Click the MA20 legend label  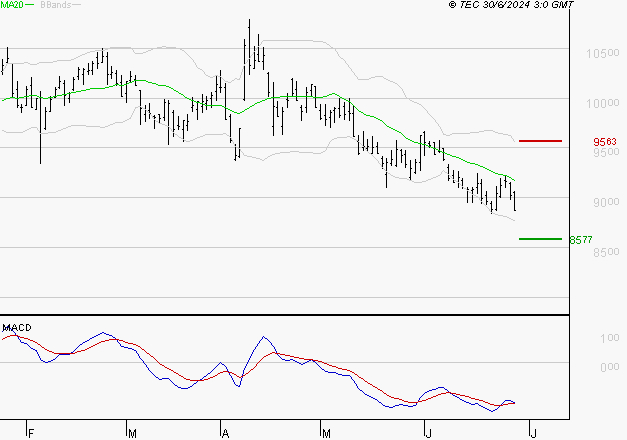12,5
